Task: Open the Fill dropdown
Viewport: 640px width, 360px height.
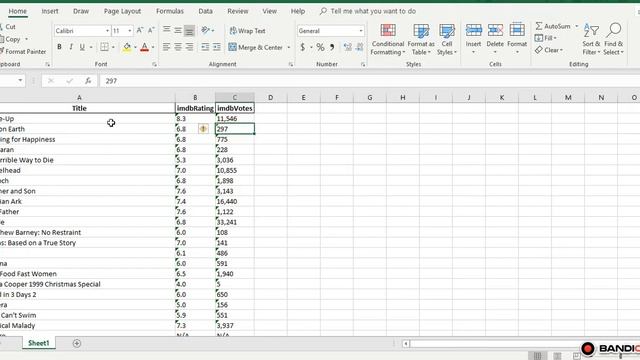Action: click(546, 38)
